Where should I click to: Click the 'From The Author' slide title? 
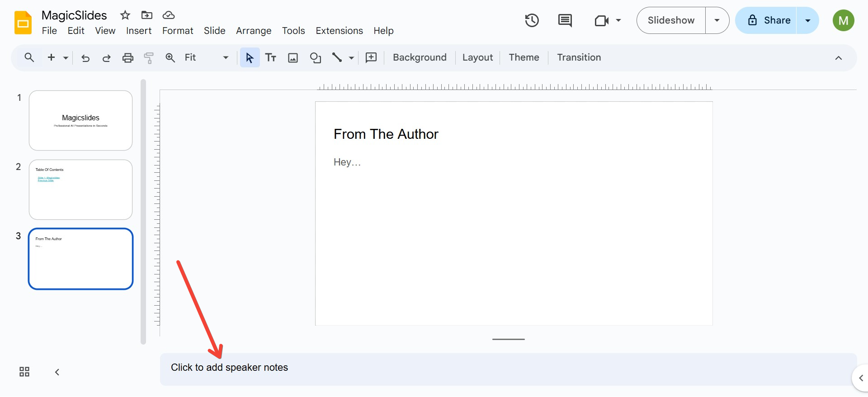[386, 134]
